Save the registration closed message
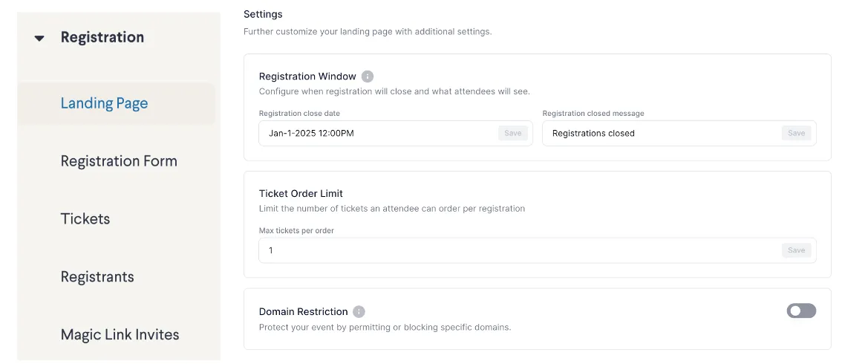This screenshot has width=868, height=364. [x=796, y=134]
